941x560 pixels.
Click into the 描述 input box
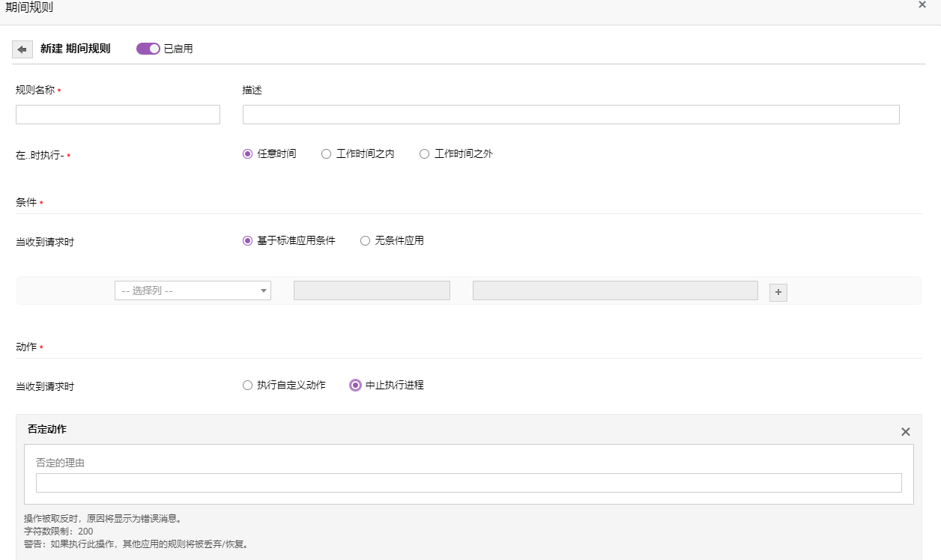click(x=571, y=115)
